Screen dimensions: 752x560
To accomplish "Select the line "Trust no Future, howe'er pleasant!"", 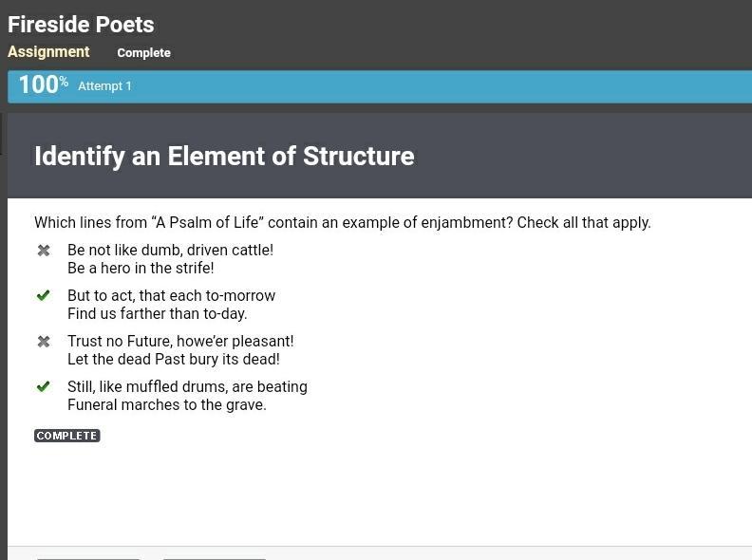I will 180,341.
